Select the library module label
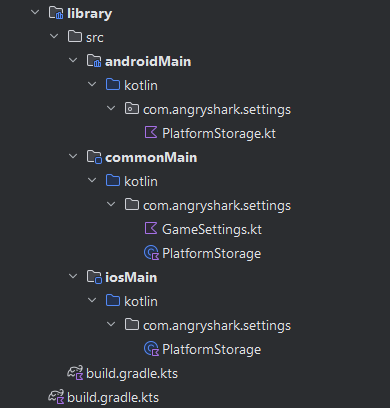This screenshot has width=390, height=408. pyautogui.click(x=89, y=14)
